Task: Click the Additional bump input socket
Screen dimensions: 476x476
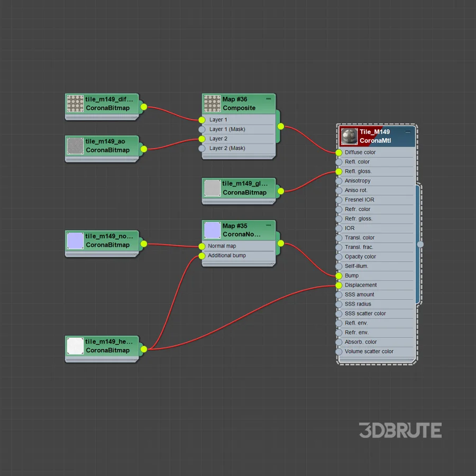Action: pyautogui.click(x=202, y=256)
